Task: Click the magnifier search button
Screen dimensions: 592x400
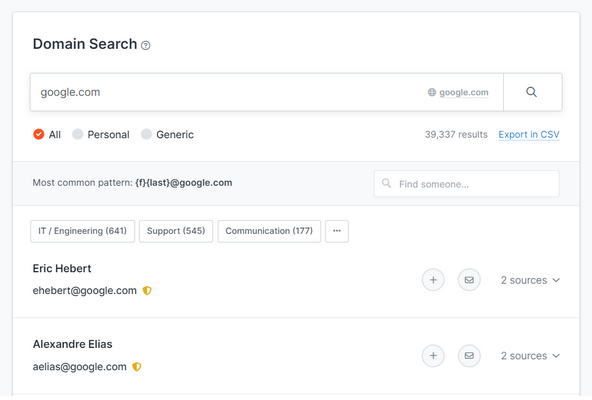Action: (532, 92)
